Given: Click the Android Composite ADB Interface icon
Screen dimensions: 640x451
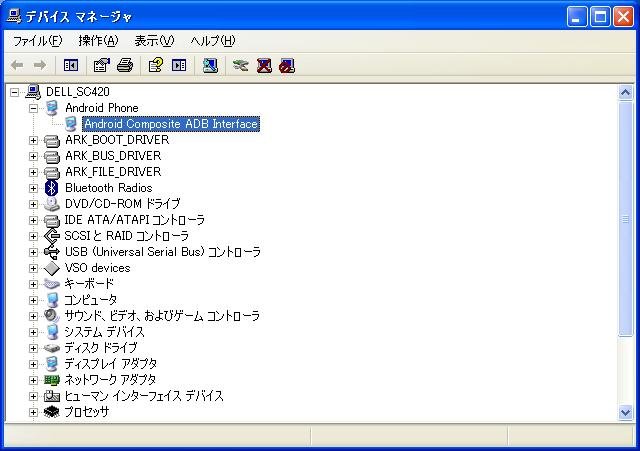Looking at the screenshot, I should click(71, 124).
